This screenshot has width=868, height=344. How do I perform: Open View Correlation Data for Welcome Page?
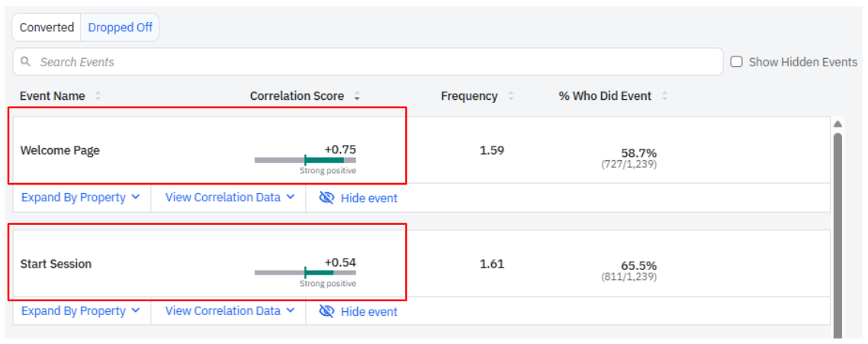coord(229,198)
